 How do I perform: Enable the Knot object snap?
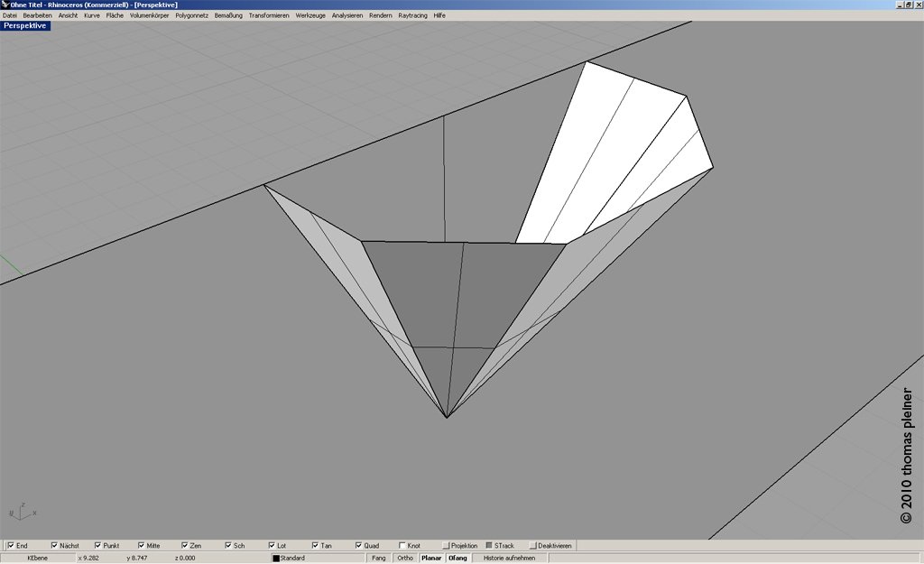pyautogui.click(x=402, y=546)
